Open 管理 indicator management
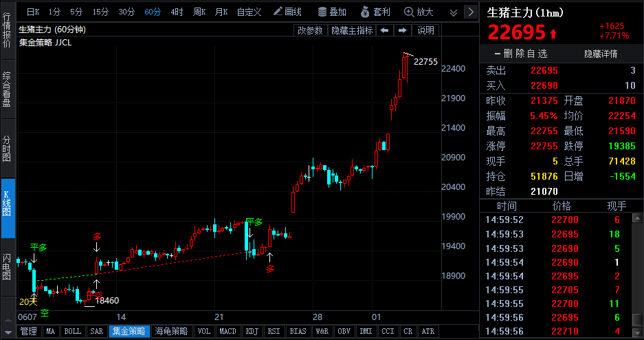The height and width of the screenshot is (340, 644). pos(29,331)
